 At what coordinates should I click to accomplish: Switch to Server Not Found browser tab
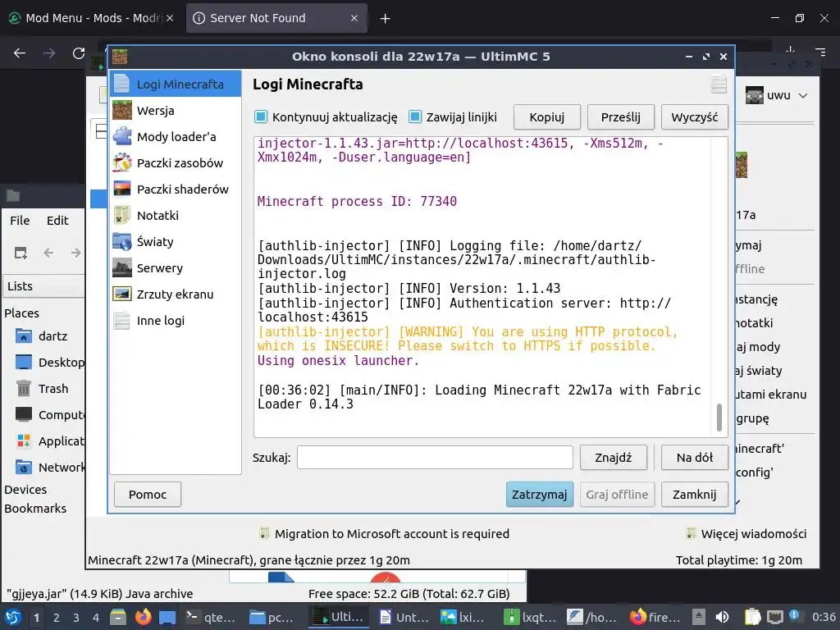coord(276,18)
